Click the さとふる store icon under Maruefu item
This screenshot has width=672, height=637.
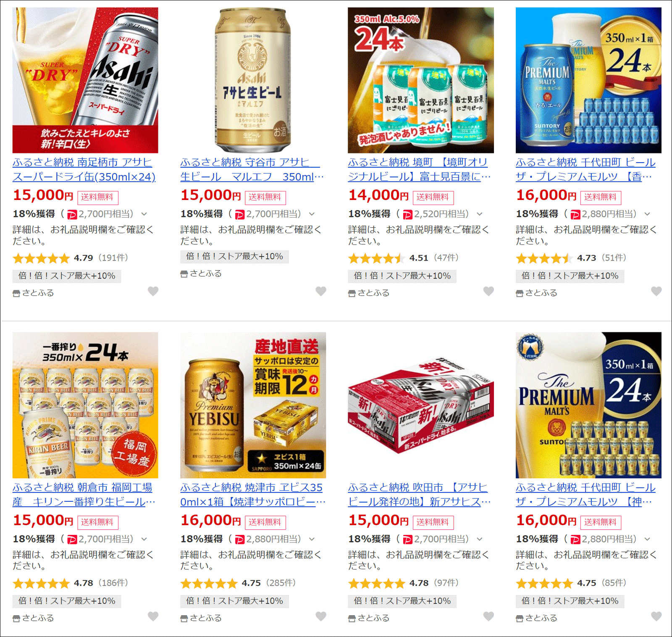coord(184,274)
